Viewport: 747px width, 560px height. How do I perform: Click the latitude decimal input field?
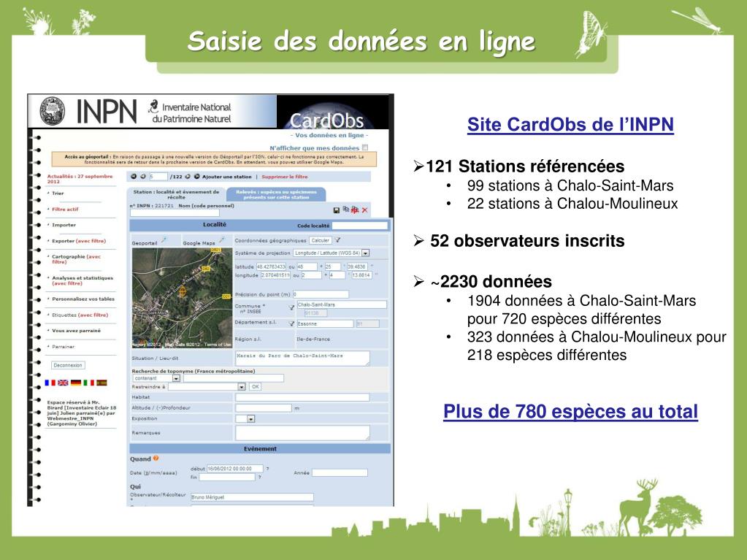point(271,266)
